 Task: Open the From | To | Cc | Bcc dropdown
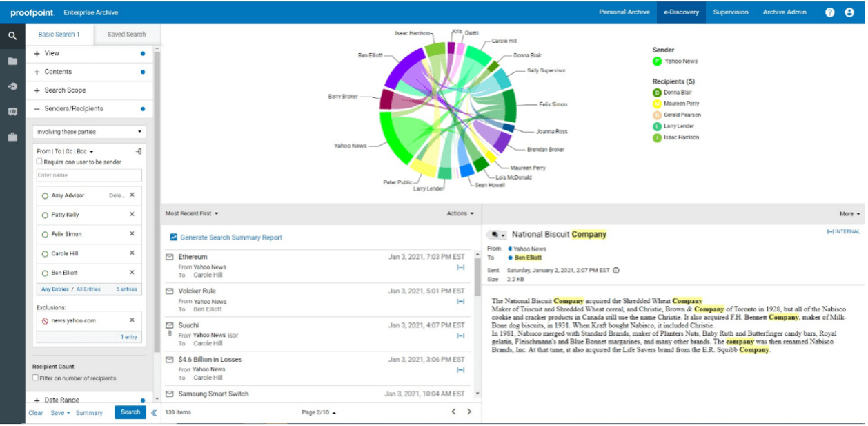[65, 151]
